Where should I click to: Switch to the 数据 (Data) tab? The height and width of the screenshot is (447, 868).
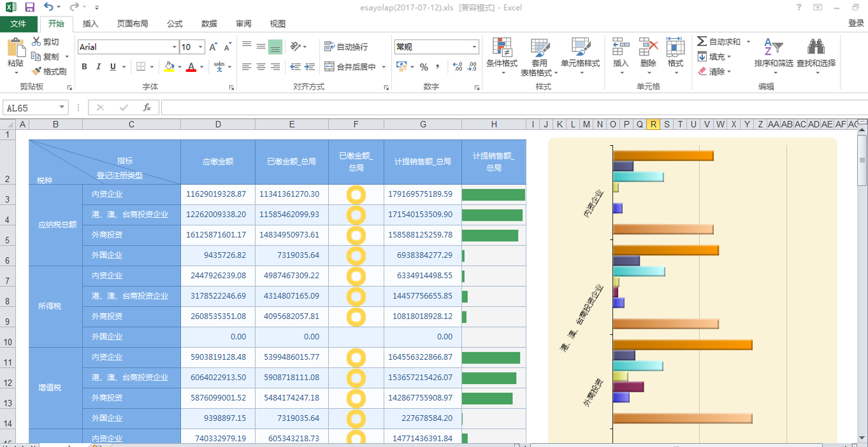pyautogui.click(x=209, y=24)
